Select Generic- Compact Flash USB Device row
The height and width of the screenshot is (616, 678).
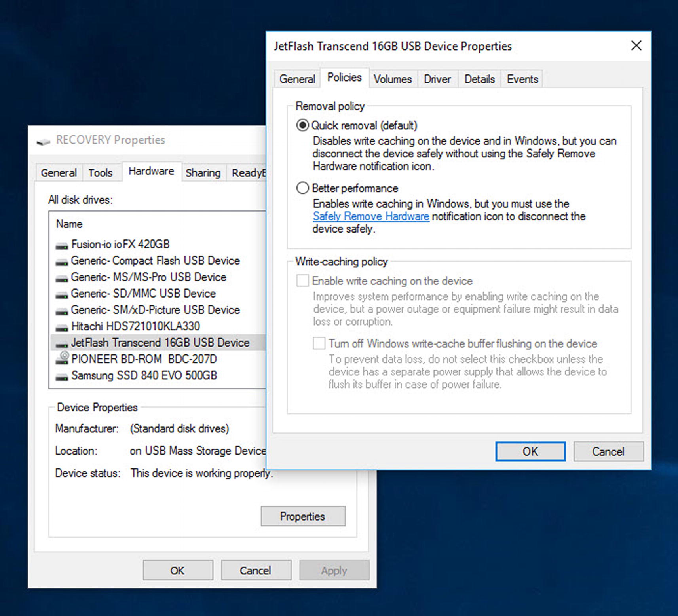[158, 261]
